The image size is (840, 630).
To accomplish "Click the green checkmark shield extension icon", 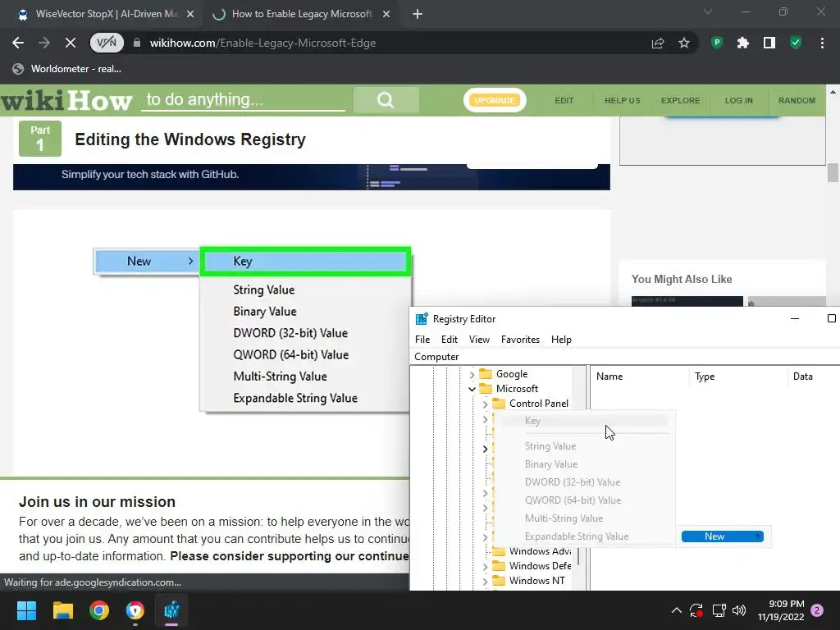I will tap(796, 43).
